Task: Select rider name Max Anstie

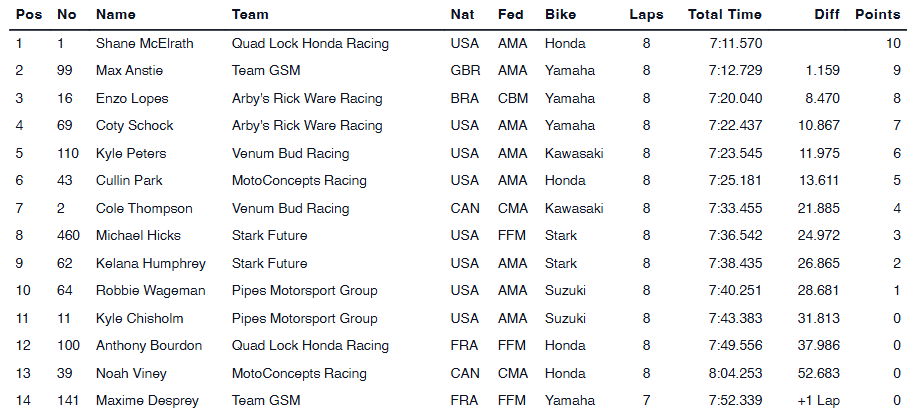Action: (x=129, y=71)
